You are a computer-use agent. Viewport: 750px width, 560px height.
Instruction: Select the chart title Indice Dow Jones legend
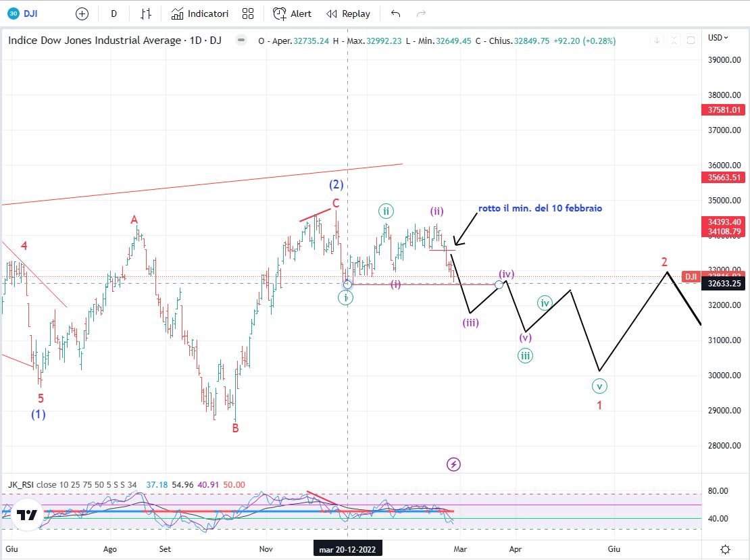tap(115, 40)
